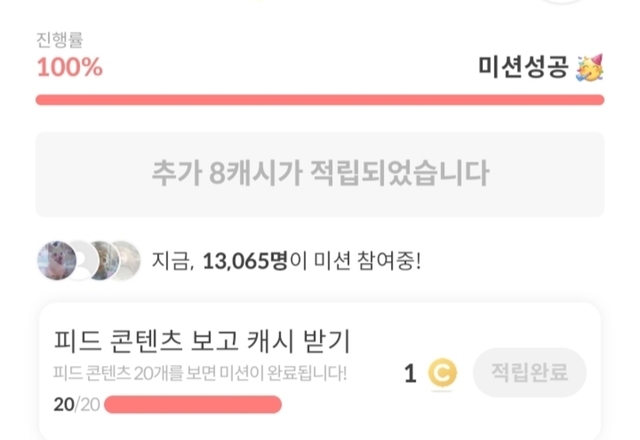640x440 pixels.
Task: Tap the 20/20 feed progress bar
Action: [193, 404]
